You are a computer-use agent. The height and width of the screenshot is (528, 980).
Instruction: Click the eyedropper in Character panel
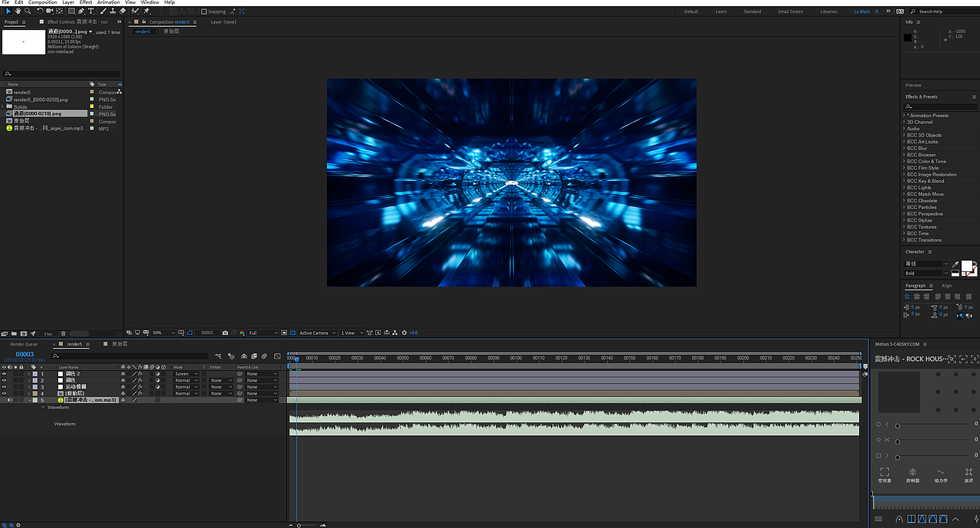tap(955, 264)
